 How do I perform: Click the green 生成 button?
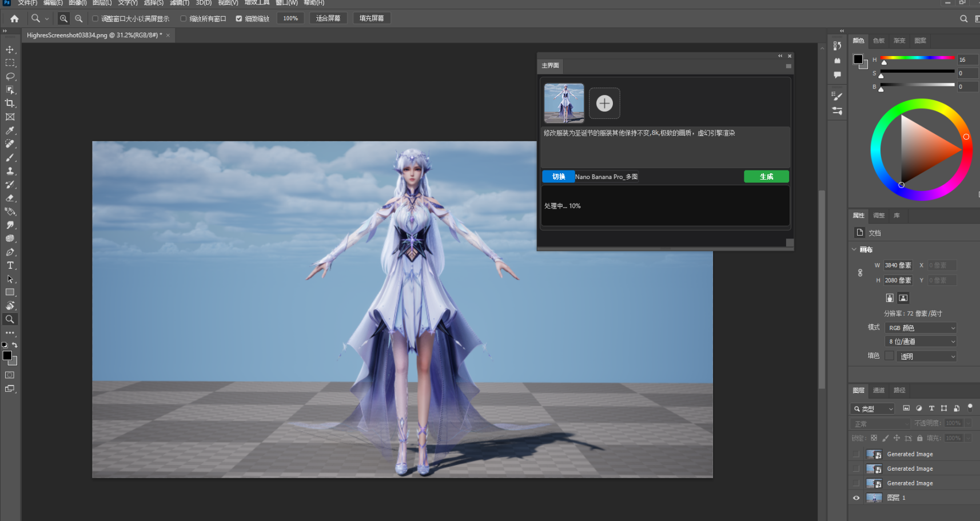(x=766, y=177)
